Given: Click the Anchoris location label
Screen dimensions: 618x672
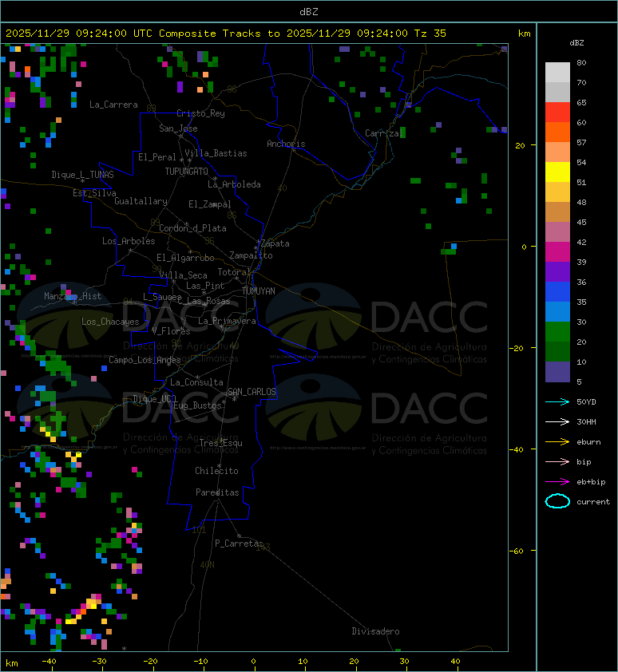Looking at the screenshot, I should coord(286,144).
